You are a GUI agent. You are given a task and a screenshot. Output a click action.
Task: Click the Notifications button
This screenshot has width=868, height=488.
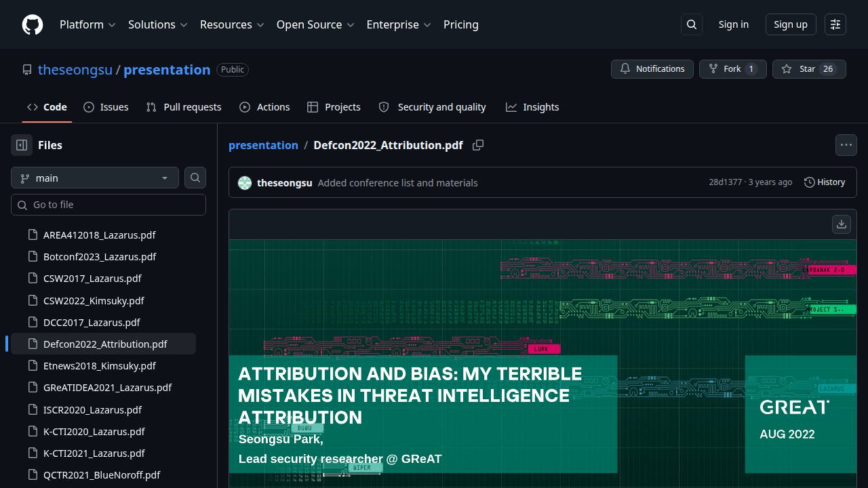(652, 69)
